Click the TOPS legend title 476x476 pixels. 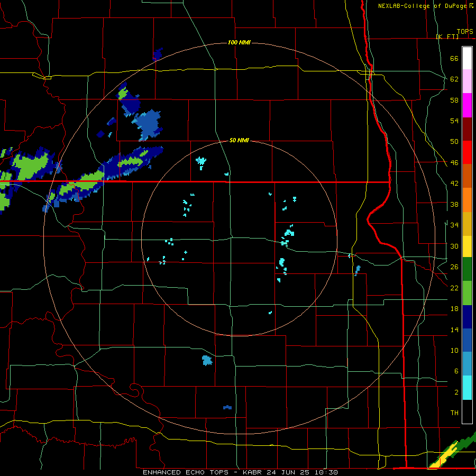(x=465, y=32)
